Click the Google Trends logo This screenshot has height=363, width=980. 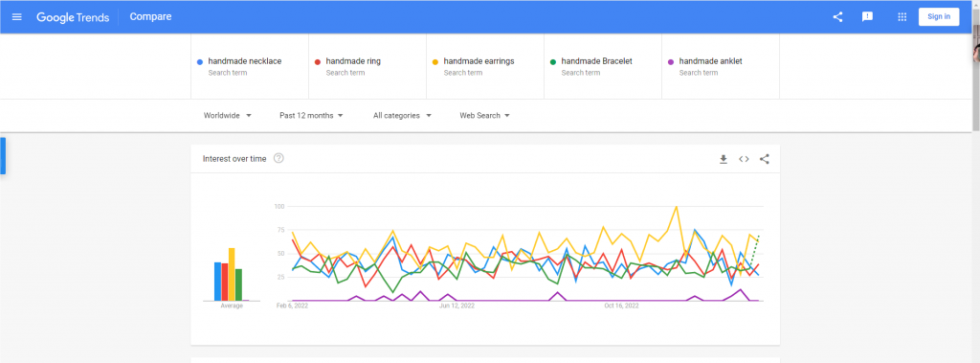(73, 17)
